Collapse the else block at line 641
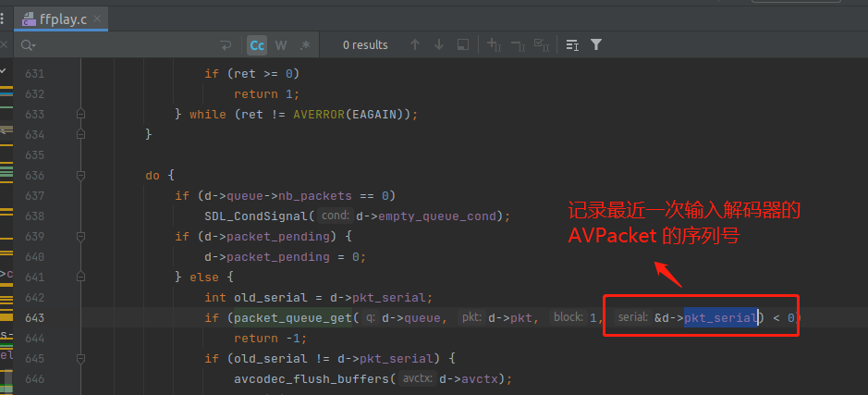The height and width of the screenshot is (395, 868). coord(81,277)
